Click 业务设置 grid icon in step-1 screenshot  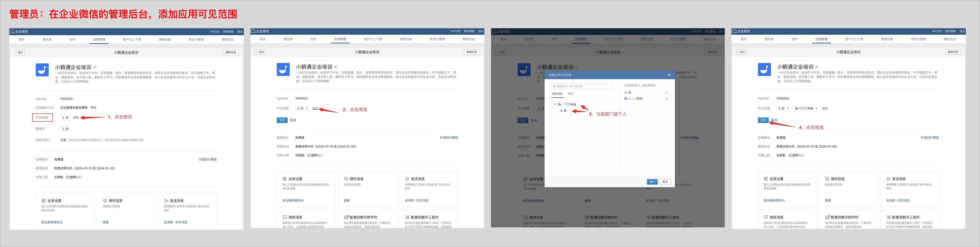pyautogui.click(x=43, y=201)
